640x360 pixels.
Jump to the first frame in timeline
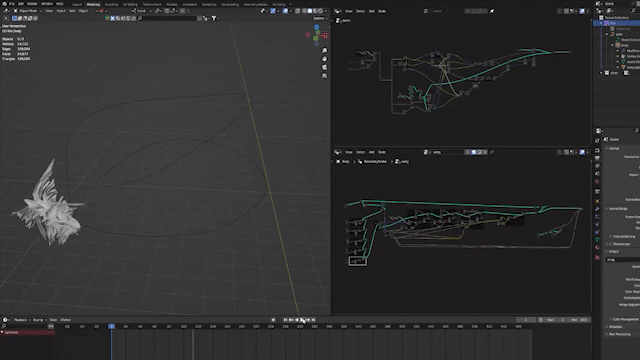tap(285, 320)
